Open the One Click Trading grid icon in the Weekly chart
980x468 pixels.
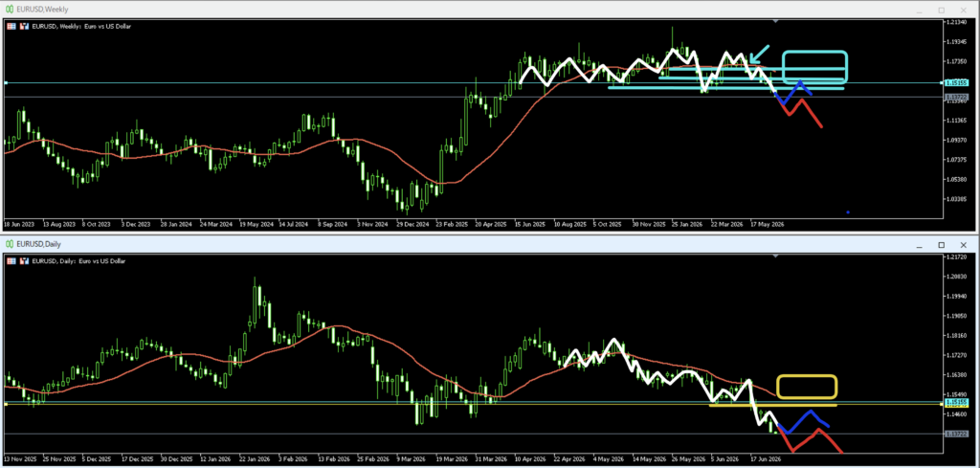11,26
